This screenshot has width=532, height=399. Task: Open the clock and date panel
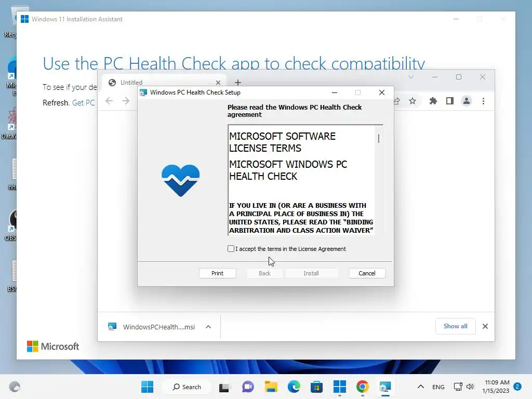tap(496, 387)
